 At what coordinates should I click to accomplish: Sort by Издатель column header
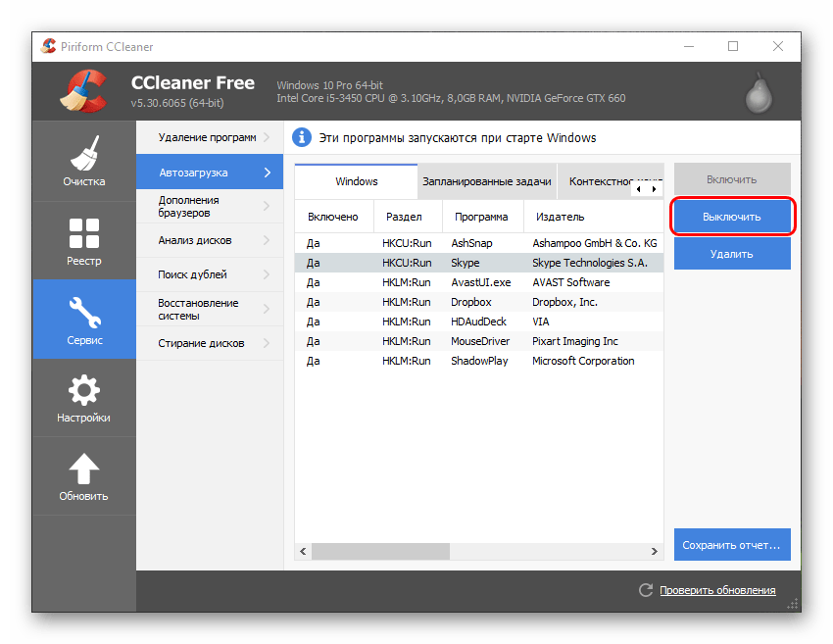pos(594,217)
